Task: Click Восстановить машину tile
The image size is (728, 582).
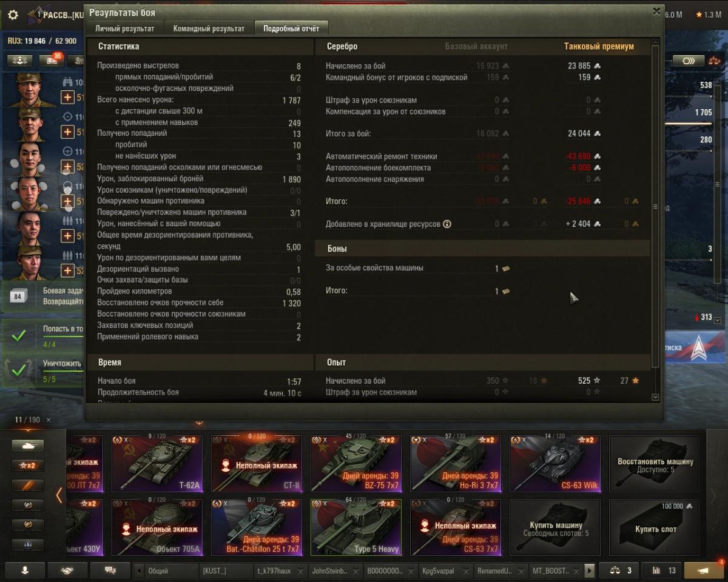Action: [655, 465]
